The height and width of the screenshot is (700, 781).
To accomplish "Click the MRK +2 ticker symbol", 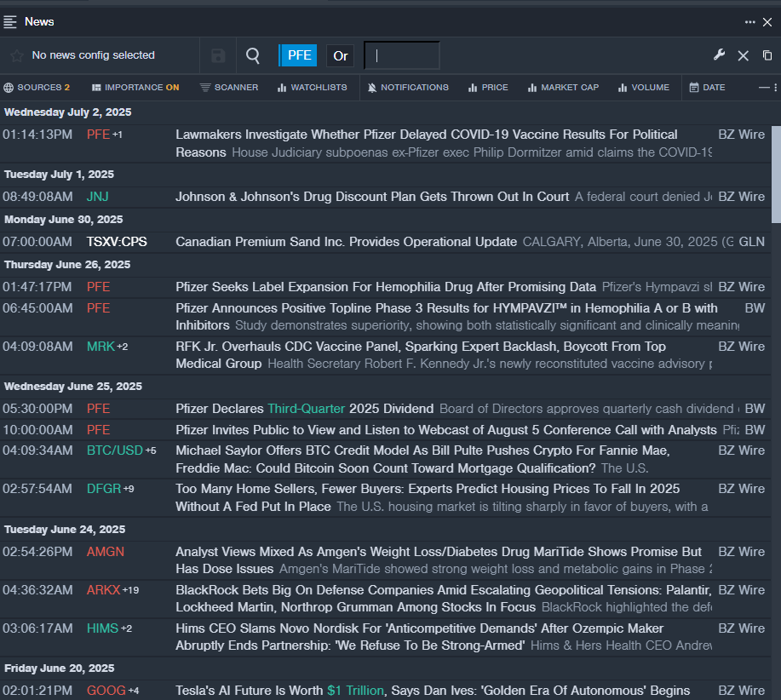I will (x=107, y=347).
